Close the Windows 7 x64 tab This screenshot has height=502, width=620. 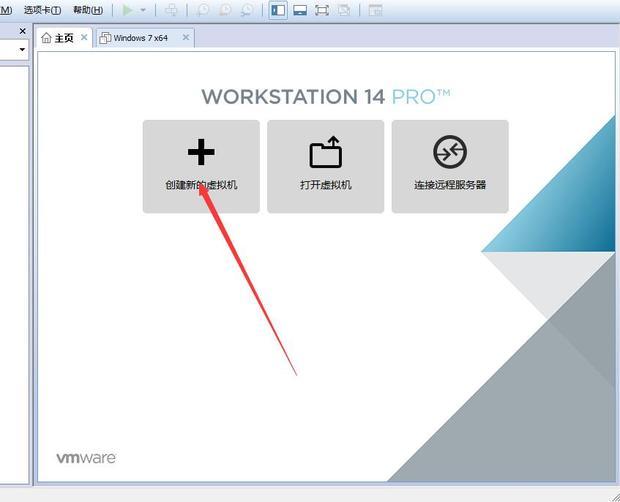[x=185, y=38]
